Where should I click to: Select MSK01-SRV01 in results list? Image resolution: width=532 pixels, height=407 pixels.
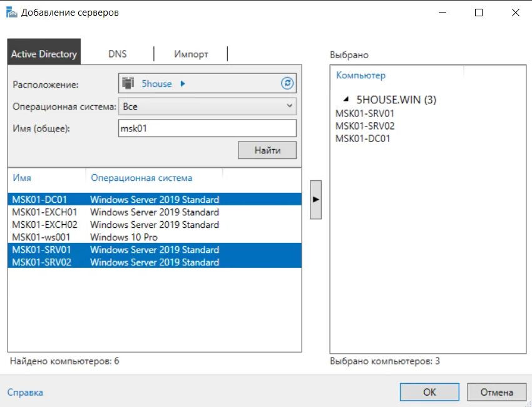click(155, 249)
